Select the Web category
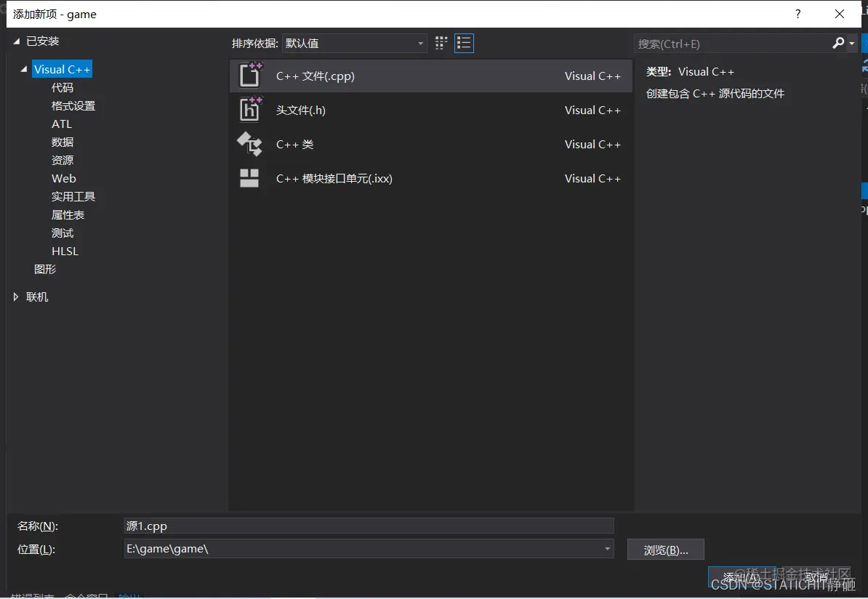Viewport: 868px width, 599px height. 64,178
